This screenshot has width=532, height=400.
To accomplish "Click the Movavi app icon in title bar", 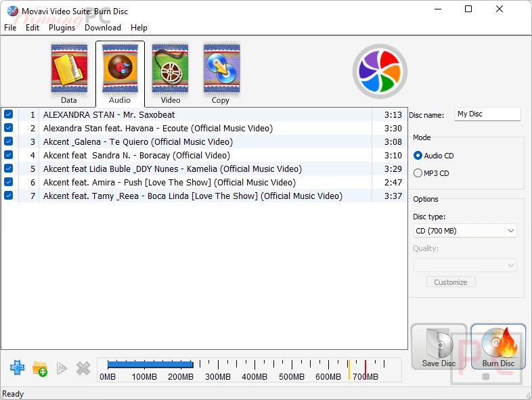I will [x=13, y=12].
